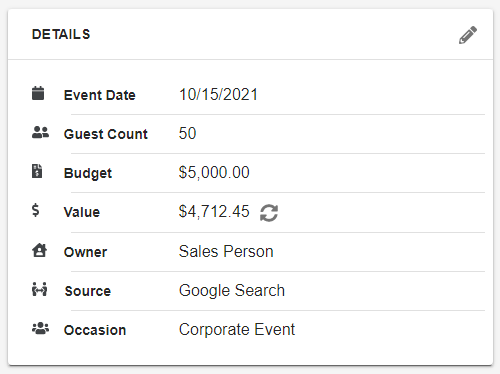The width and height of the screenshot is (500, 374).
Task: Click the Google Search source value
Action: 232,290
